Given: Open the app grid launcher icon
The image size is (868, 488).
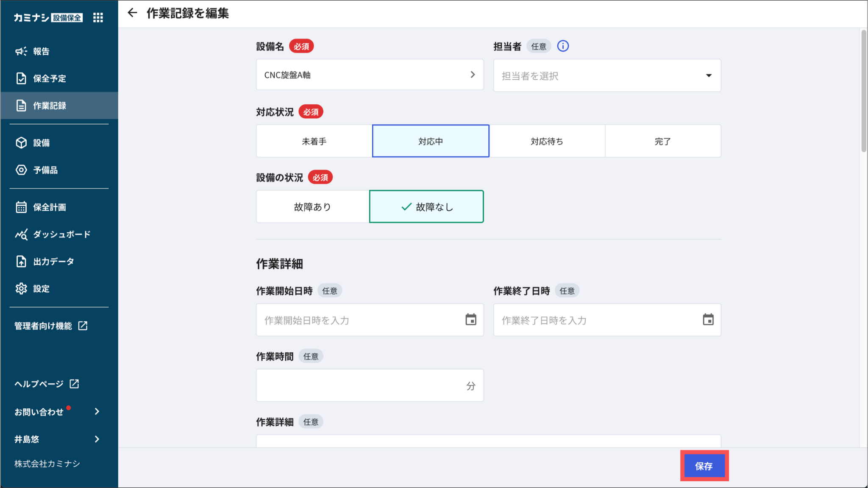Looking at the screenshot, I should pyautogui.click(x=98, y=17).
